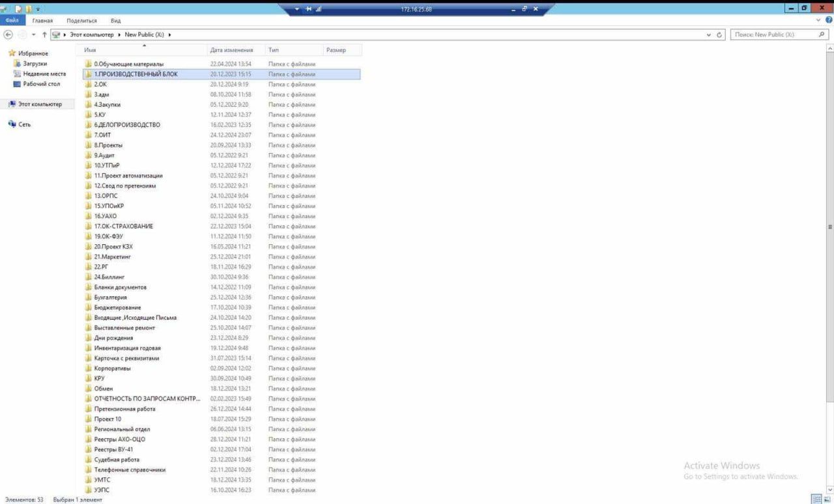Image resolution: width=834 pixels, height=504 pixels.
Task: Open the Поделиться ribbon tab
Action: [x=81, y=21]
